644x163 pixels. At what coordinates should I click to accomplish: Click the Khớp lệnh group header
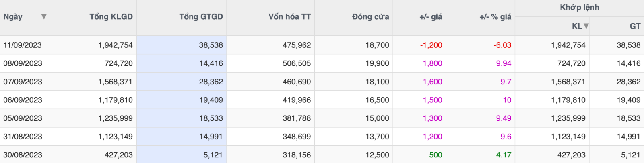[579, 8]
